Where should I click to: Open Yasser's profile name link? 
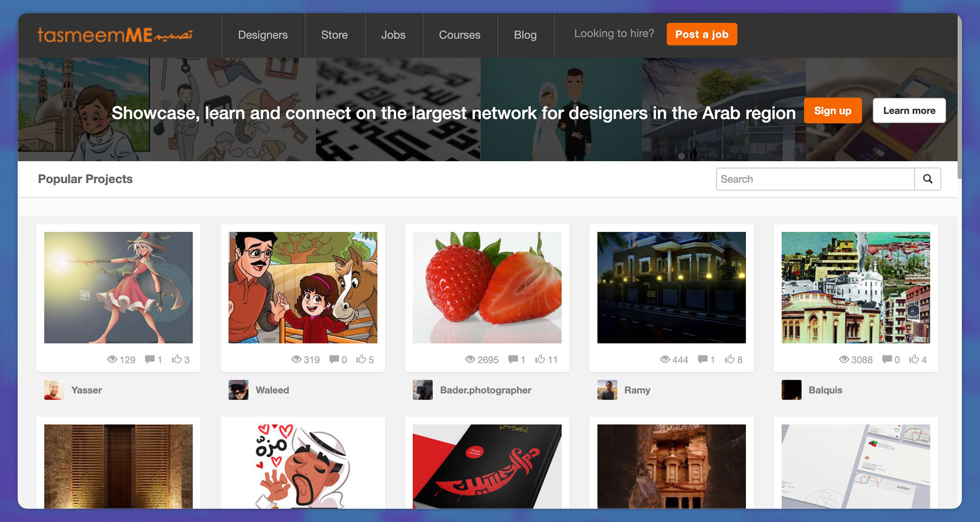click(x=87, y=390)
